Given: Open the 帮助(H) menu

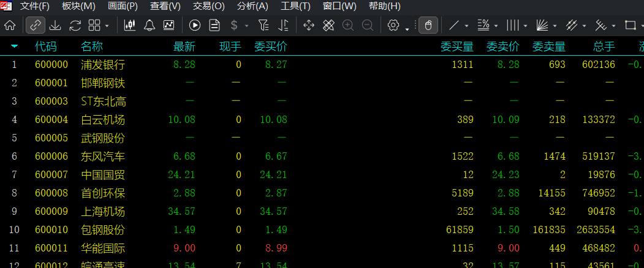Looking at the screenshot, I should pyautogui.click(x=384, y=6).
